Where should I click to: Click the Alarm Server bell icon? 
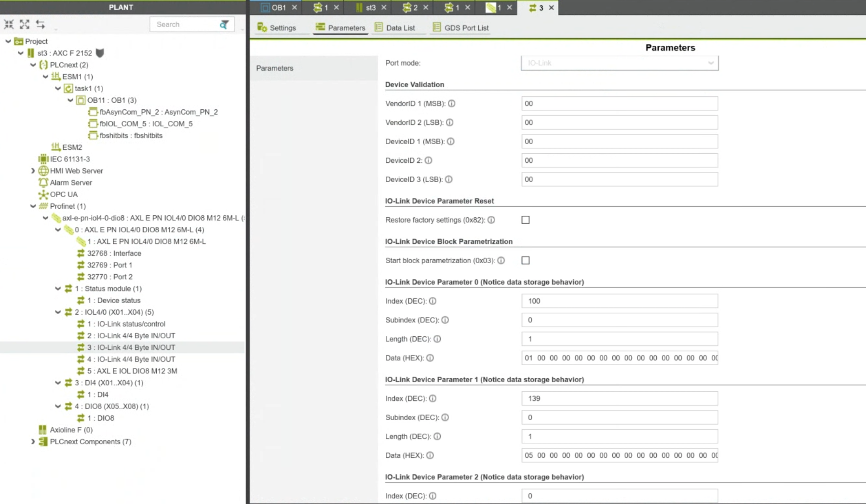click(x=43, y=183)
